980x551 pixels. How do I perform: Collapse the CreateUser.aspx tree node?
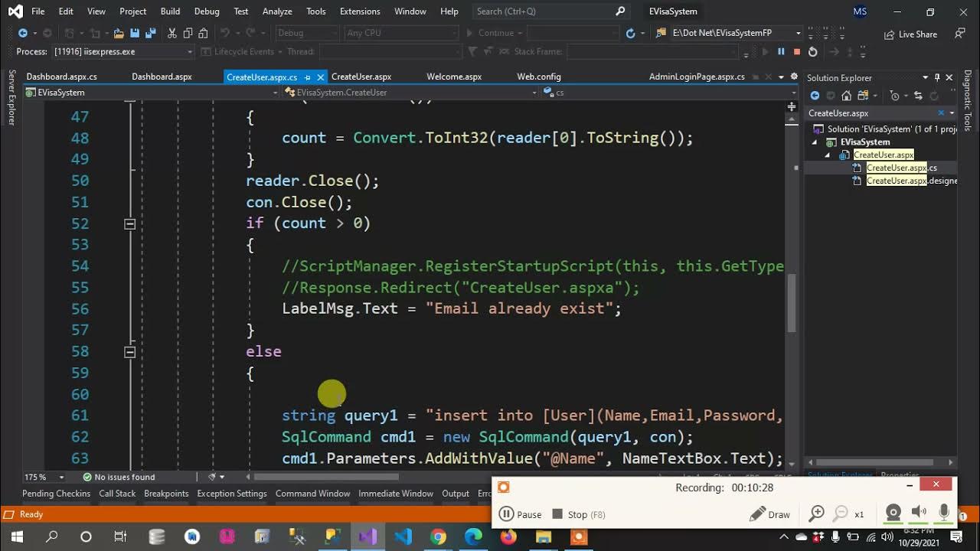[828, 155]
